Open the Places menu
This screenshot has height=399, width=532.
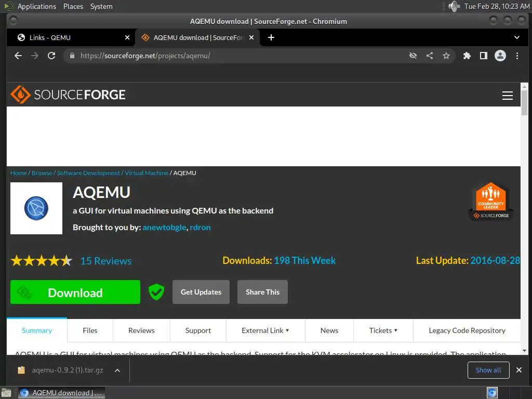[73, 6]
